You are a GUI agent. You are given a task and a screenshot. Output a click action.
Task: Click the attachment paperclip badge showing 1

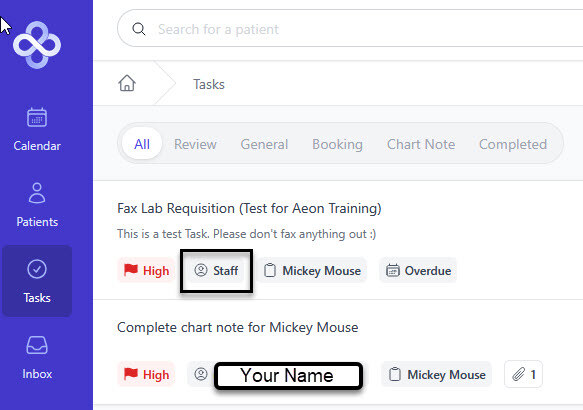[x=524, y=374]
